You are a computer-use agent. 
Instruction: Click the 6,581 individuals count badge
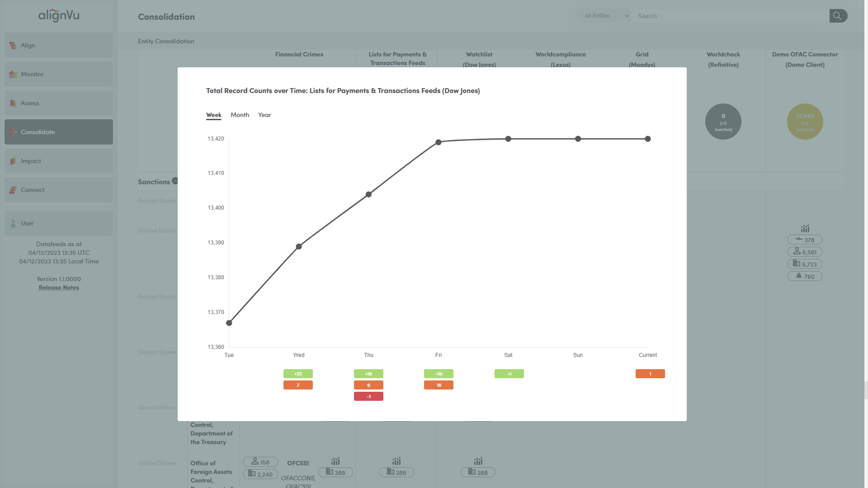click(805, 252)
